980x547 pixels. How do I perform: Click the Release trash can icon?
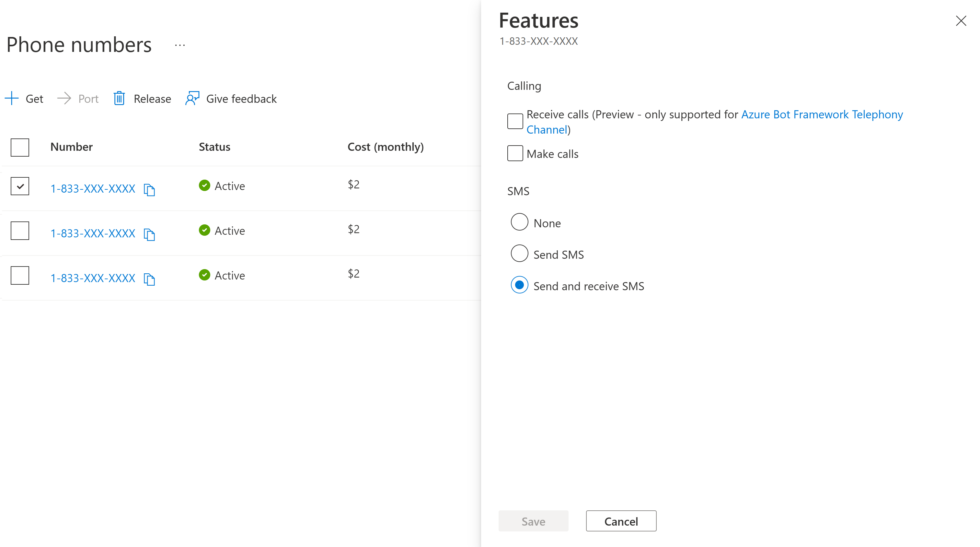[119, 98]
